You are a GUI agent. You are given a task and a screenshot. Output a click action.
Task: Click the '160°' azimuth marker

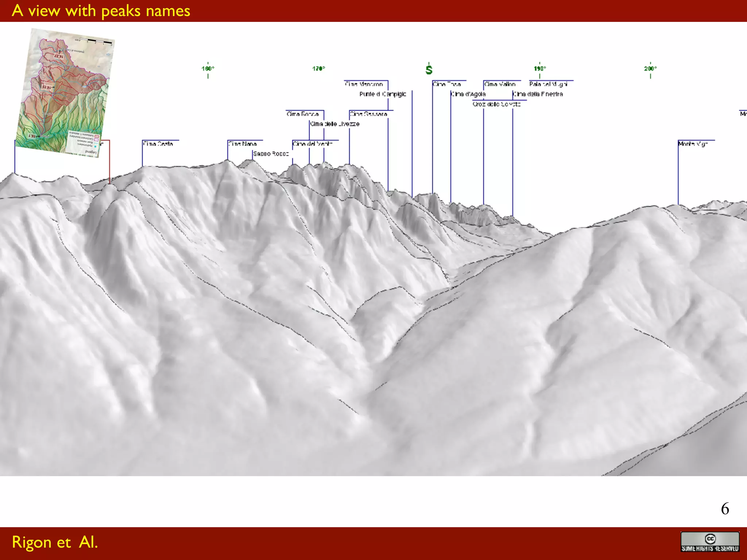click(208, 69)
